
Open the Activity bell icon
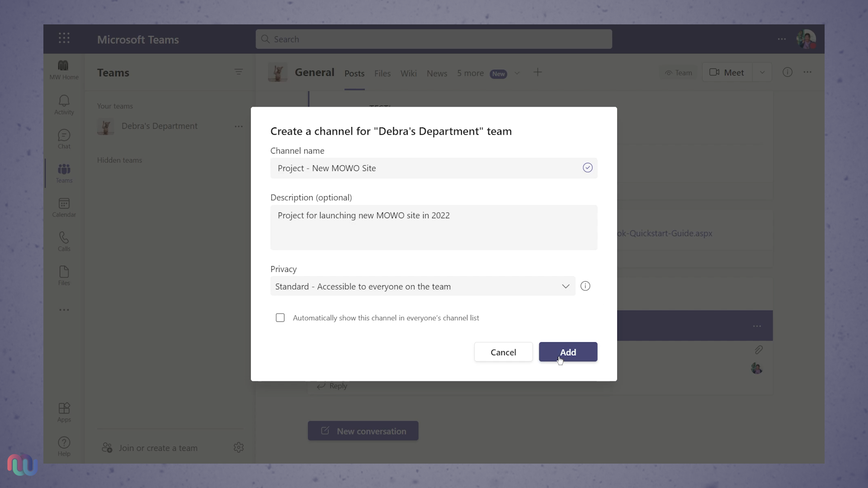[64, 105]
